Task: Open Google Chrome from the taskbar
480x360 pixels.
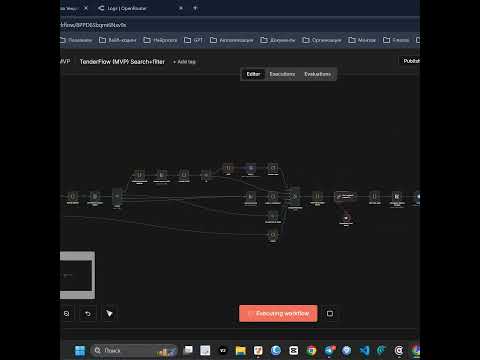Action: pos(312,351)
